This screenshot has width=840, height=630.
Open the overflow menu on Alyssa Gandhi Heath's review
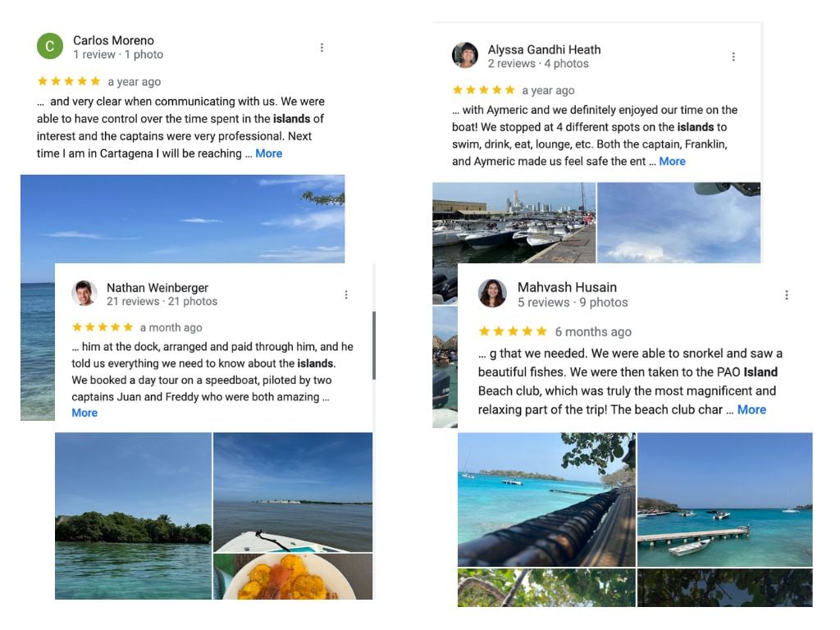[733, 56]
